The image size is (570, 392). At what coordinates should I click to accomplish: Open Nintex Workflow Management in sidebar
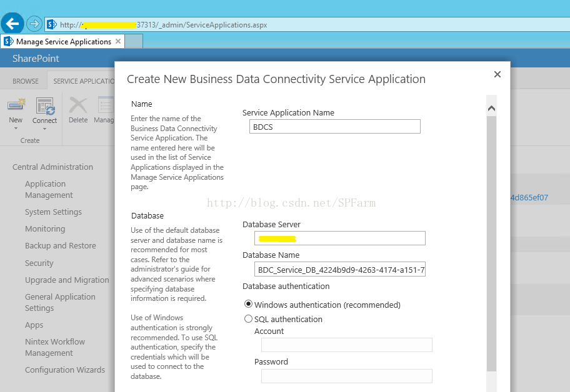pos(55,347)
